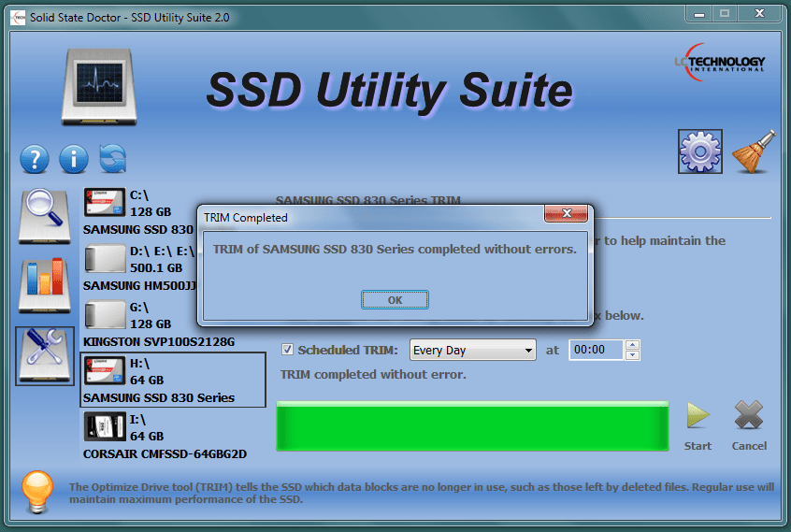The image size is (791, 532).
Task: Click the KINGSTON SVP100S2128G label
Action: coord(159,342)
